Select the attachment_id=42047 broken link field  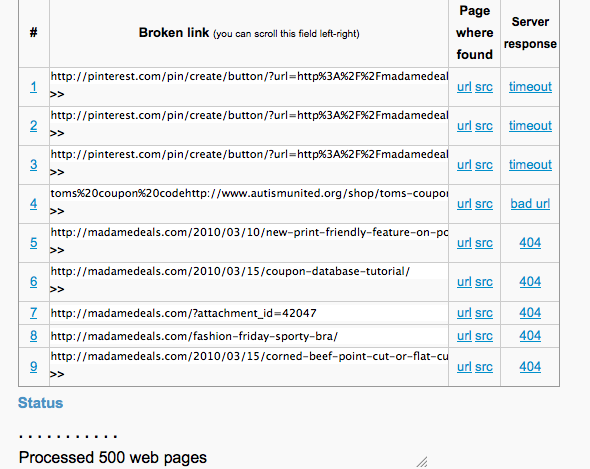click(249, 313)
